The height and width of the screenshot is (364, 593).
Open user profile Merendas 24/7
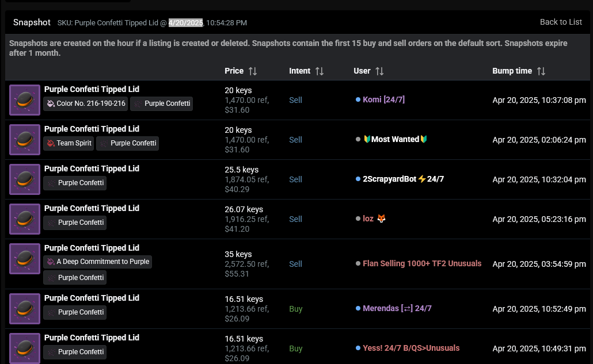[x=397, y=308]
